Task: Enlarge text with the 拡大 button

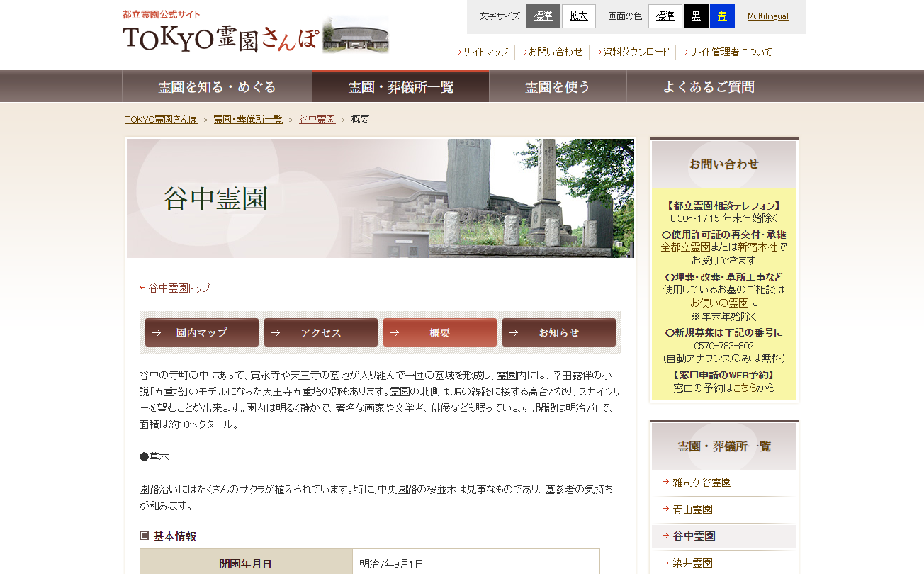Action: (x=578, y=16)
